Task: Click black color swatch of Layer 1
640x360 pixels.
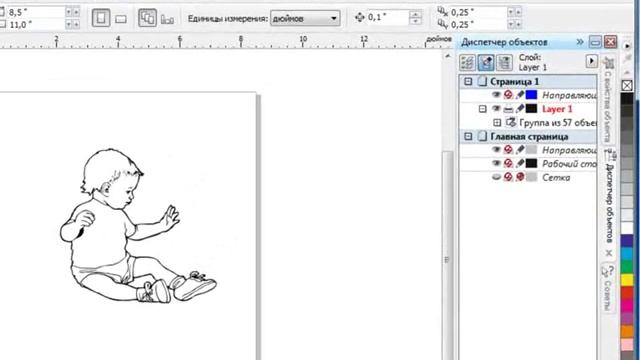Action: [x=531, y=109]
